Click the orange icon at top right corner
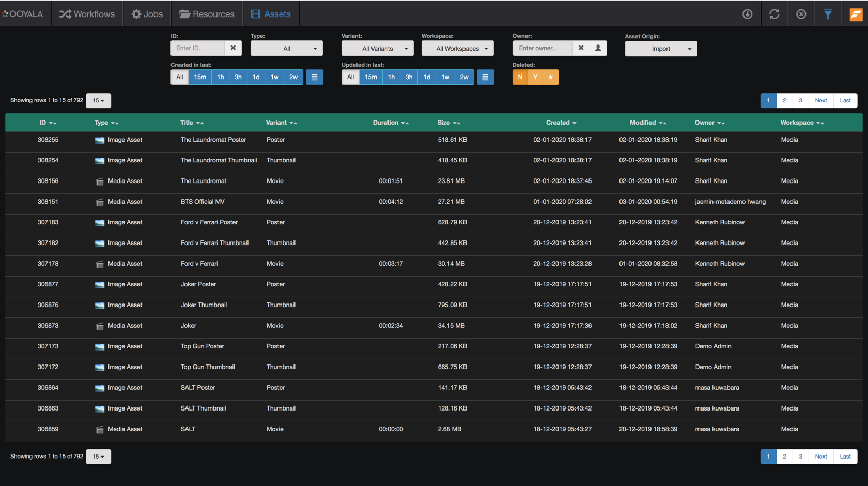Image resolution: width=868 pixels, height=486 pixels. (856, 14)
